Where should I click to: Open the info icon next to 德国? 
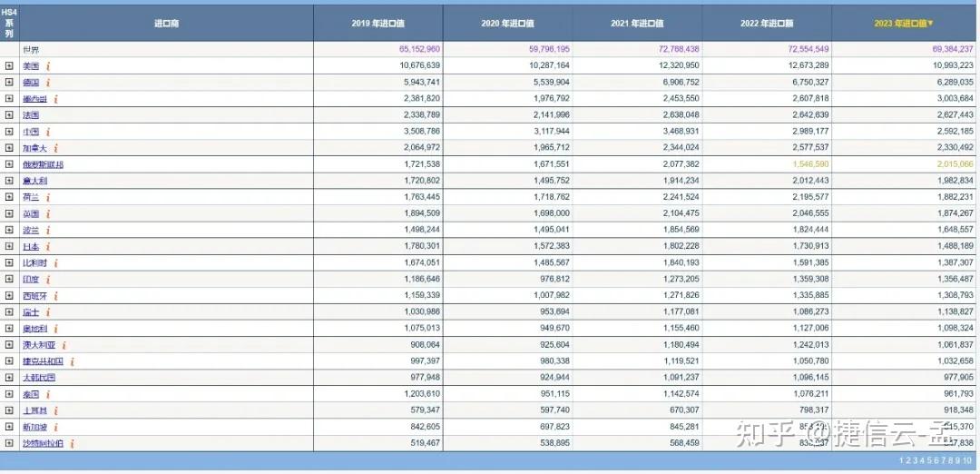pos(48,83)
